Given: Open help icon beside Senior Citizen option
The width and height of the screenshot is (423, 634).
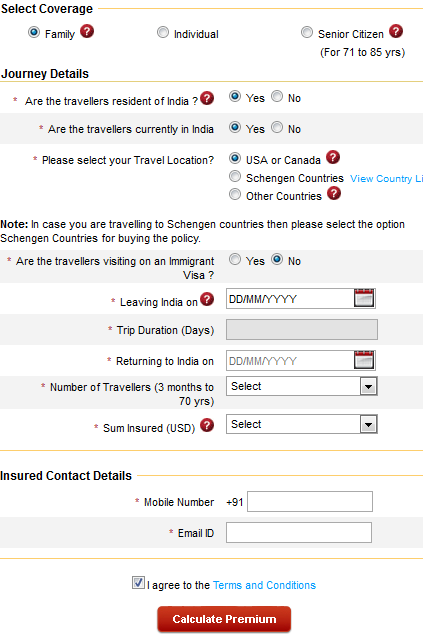Looking at the screenshot, I should [x=396, y=31].
